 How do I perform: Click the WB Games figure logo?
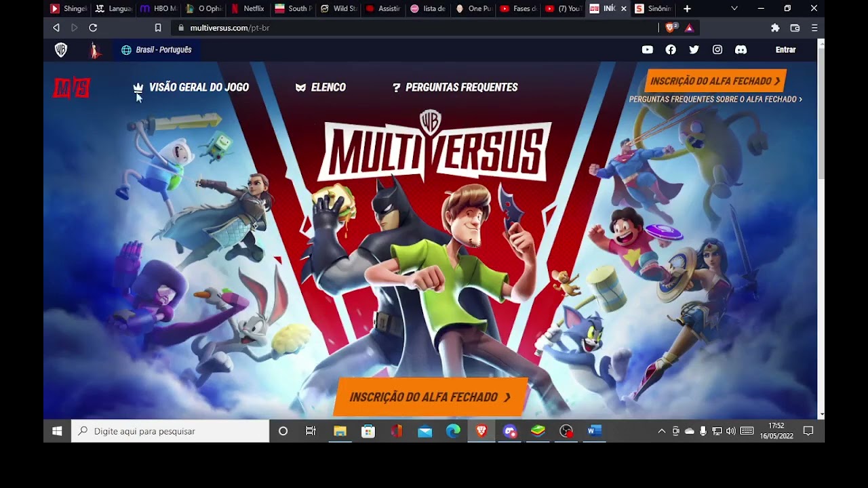96,49
